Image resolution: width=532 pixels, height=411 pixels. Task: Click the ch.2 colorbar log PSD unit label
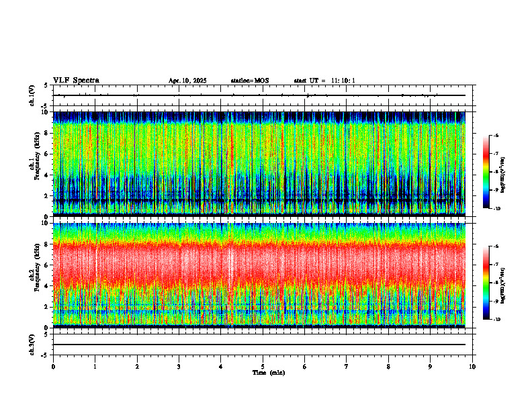coord(503,285)
